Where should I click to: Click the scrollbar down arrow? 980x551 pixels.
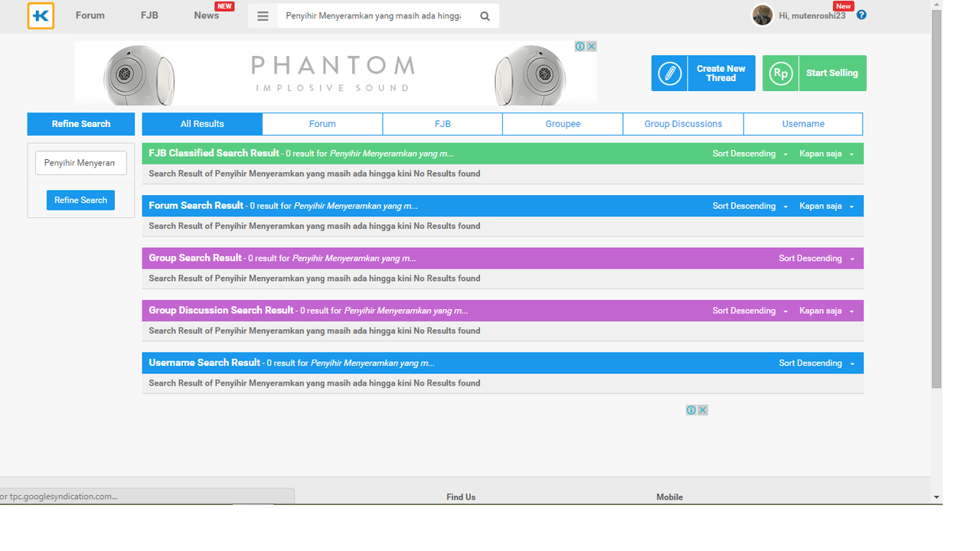click(936, 497)
